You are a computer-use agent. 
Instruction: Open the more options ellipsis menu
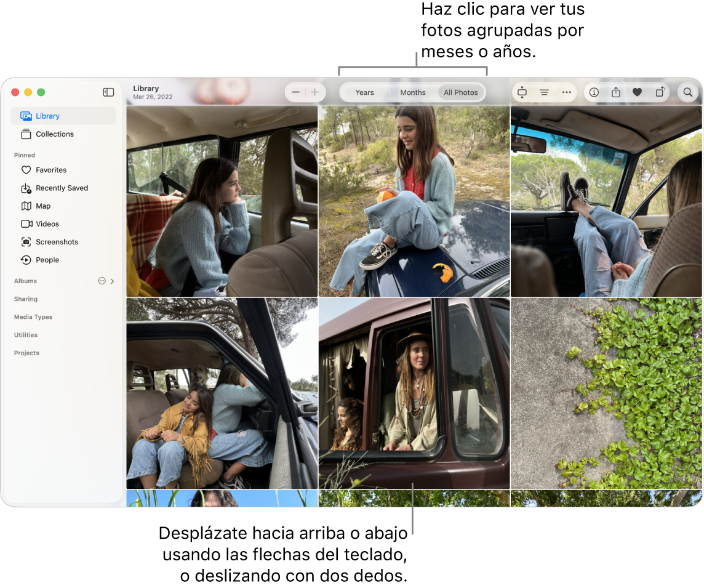566,92
